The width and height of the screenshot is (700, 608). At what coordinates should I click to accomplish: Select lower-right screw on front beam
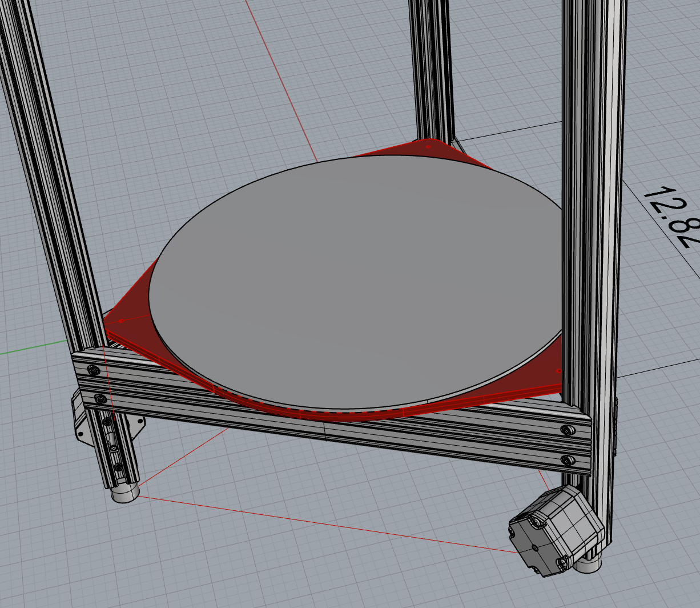tap(566, 459)
